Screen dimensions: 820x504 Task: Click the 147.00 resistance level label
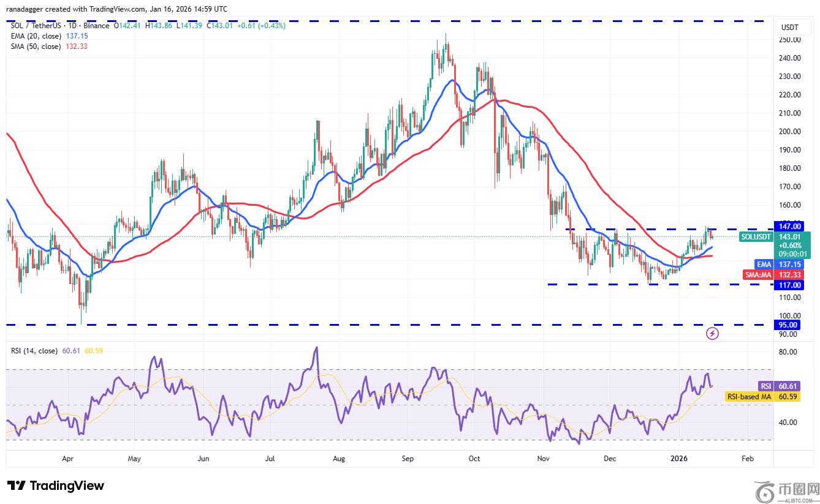click(789, 226)
